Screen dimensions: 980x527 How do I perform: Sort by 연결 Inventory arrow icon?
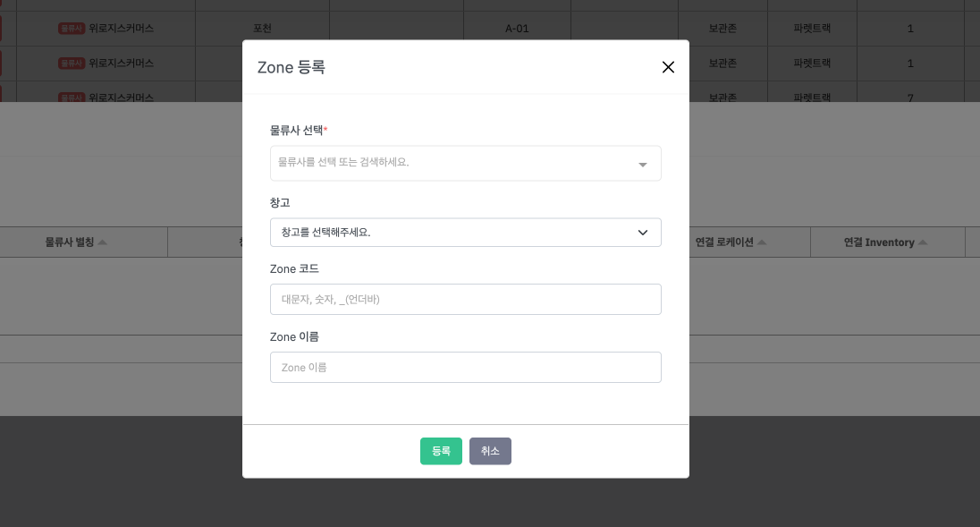[x=923, y=242]
